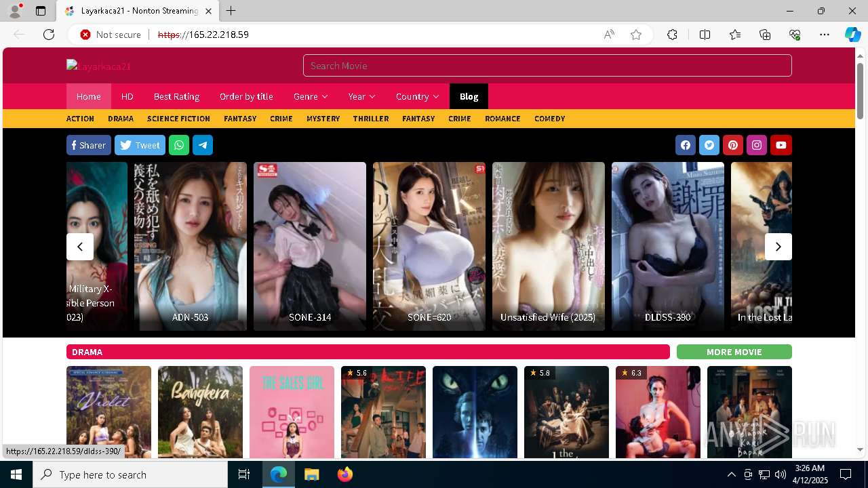
Task: Open a new browser tab
Action: (x=231, y=11)
